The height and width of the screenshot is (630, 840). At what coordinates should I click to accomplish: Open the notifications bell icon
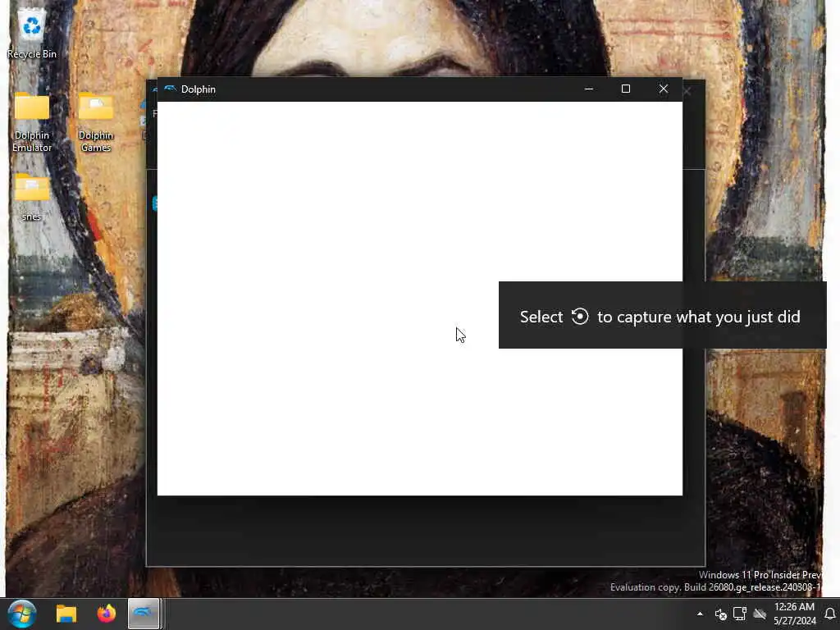click(830, 614)
